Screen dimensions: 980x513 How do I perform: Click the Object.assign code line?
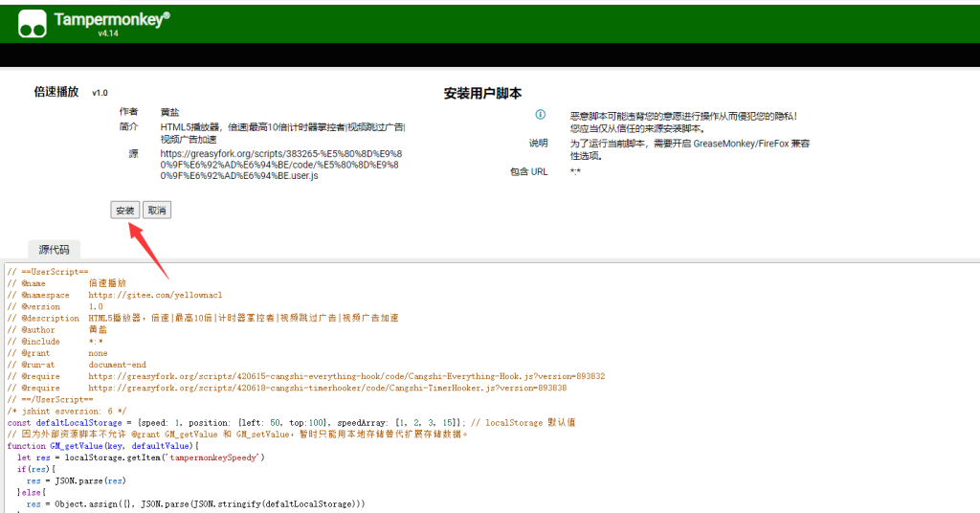click(195, 504)
